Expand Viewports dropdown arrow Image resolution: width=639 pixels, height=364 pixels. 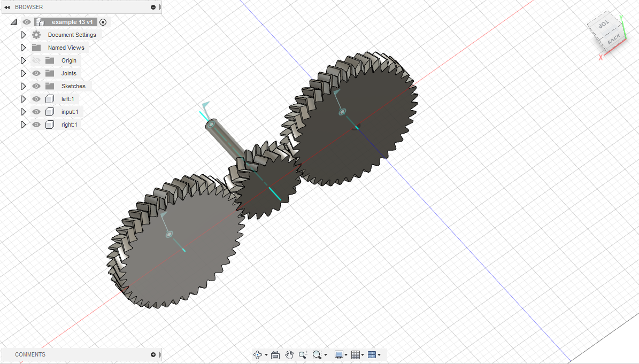[379, 354]
